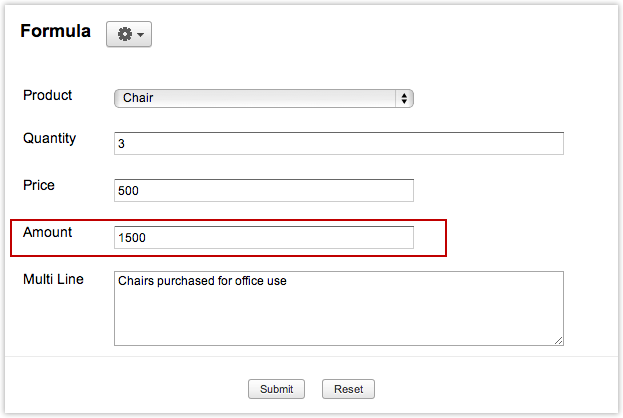Click the Amount label
Image resolution: width=623 pixels, height=418 pixels.
48,232
